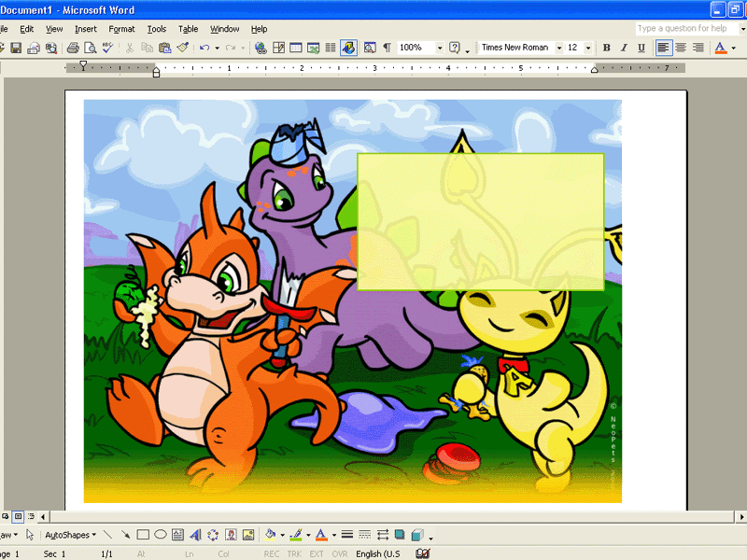Select the Oval shape tool

coord(161,535)
